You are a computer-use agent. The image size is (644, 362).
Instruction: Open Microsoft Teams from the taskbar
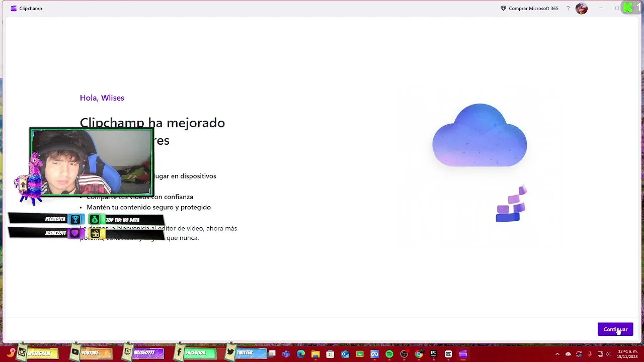coord(286,354)
